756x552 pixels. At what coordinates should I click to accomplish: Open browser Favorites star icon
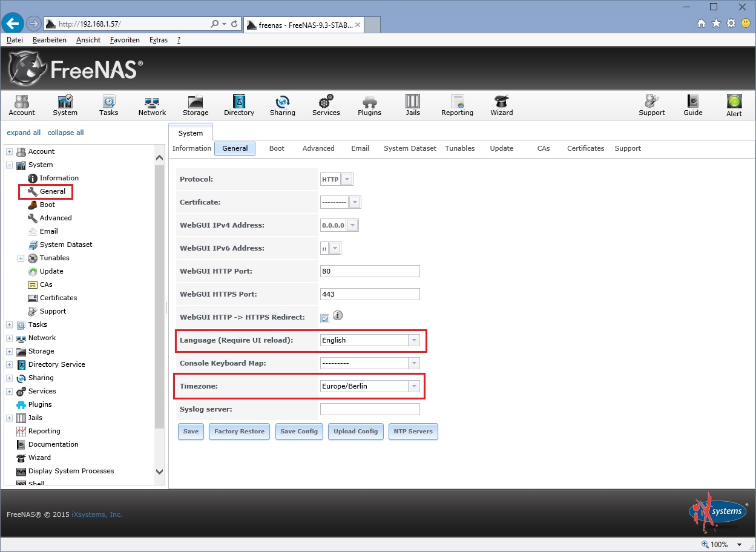click(x=716, y=24)
